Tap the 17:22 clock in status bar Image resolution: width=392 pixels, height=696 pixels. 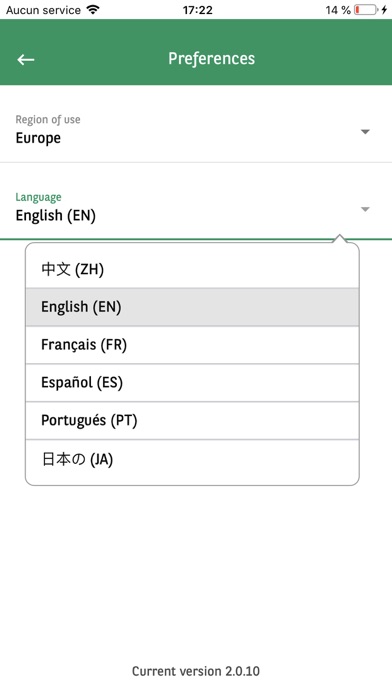[x=198, y=10]
